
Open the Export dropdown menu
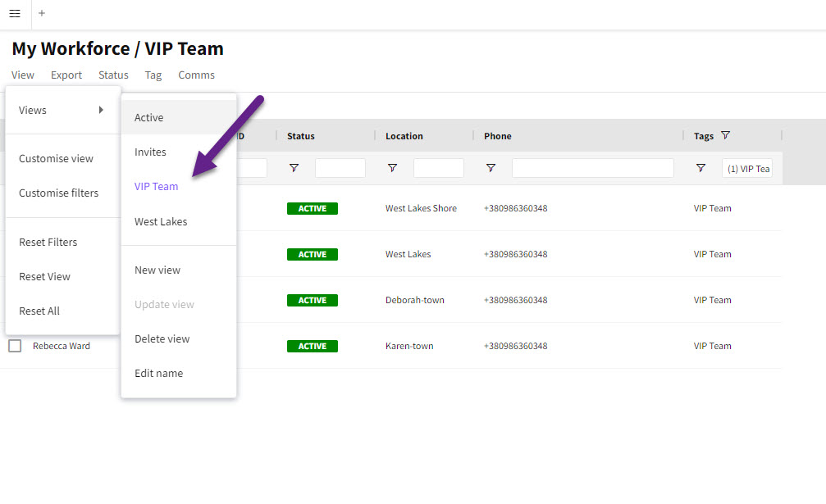point(66,75)
